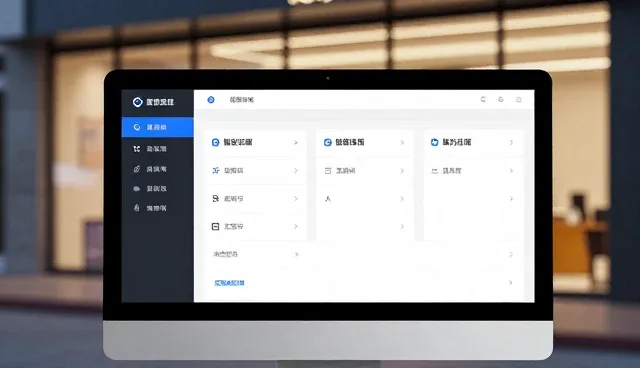The image size is (640, 368).
Task: Click the third sidebar item's pen-like icon
Action: (137, 169)
